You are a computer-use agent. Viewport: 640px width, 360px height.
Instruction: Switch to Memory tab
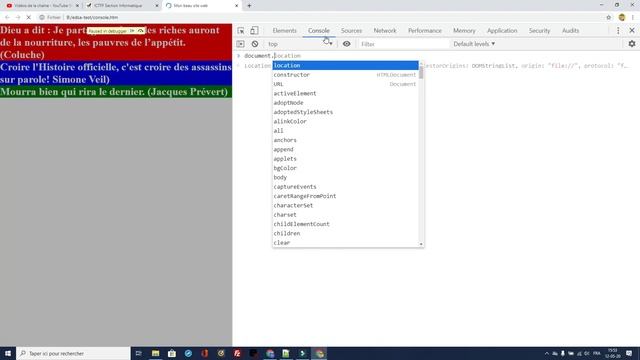[x=464, y=31]
